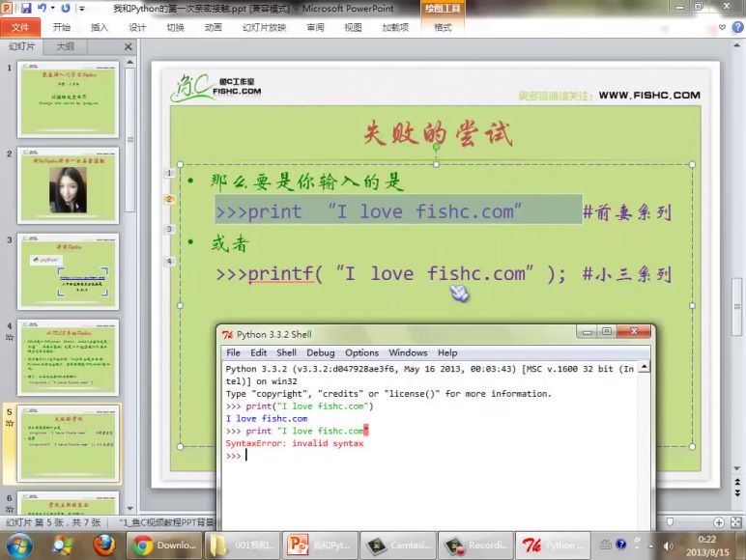
Task: Close the slide thumbnail pane
Action: tap(128, 46)
